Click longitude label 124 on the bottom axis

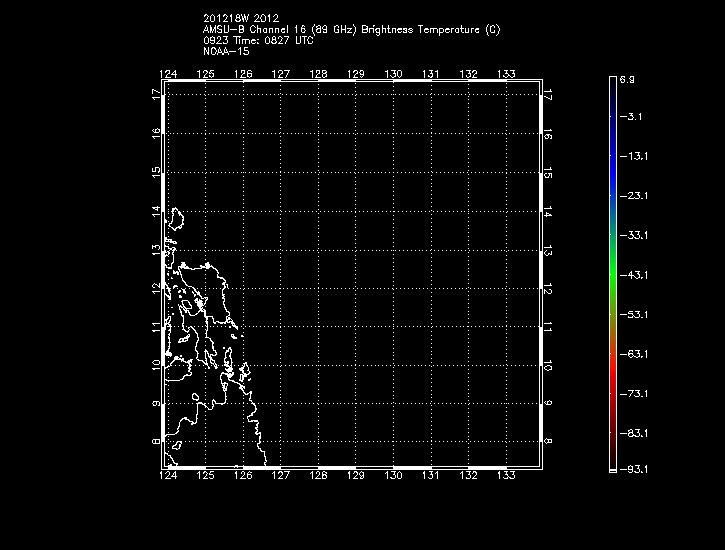tap(168, 478)
